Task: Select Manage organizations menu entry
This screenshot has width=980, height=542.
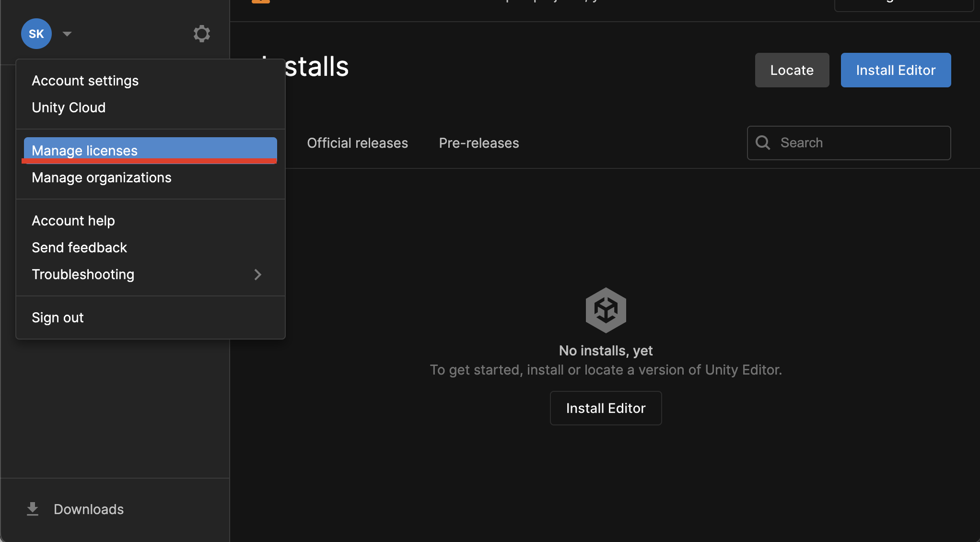Action: 150,177
